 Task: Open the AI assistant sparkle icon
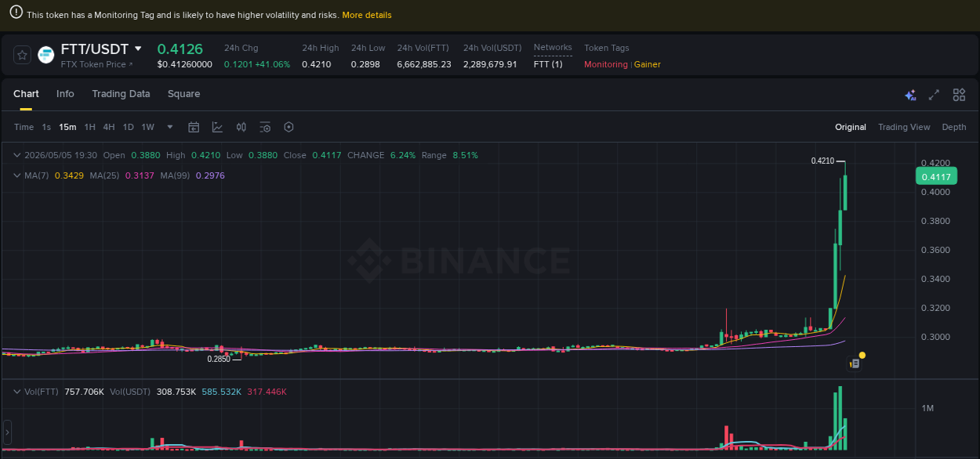point(910,95)
